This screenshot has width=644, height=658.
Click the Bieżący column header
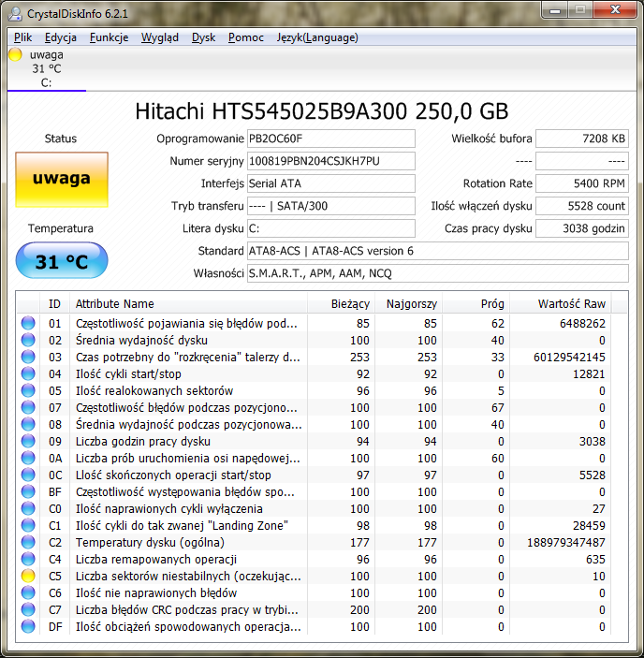341,303
